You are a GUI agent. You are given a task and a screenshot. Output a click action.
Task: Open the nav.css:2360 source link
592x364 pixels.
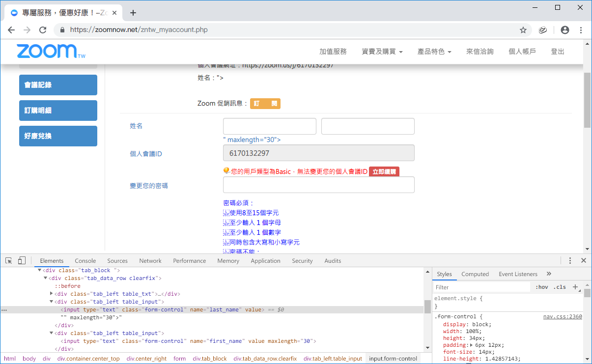(x=563, y=317)
